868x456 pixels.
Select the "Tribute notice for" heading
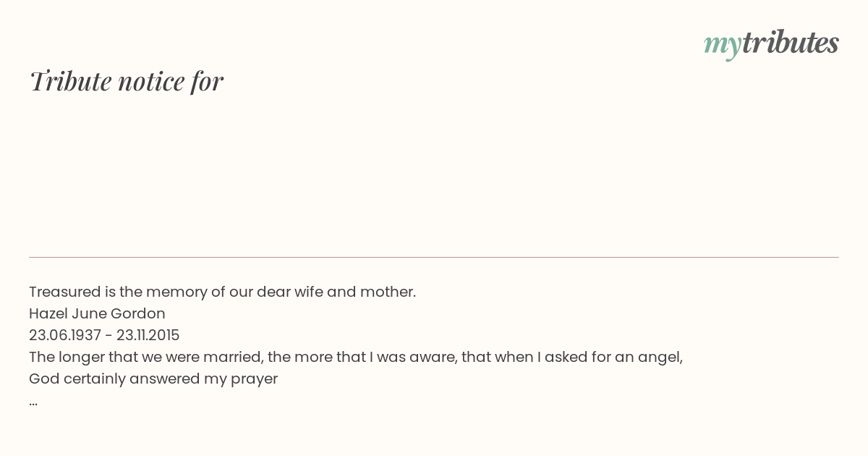[x=126, y=81]
